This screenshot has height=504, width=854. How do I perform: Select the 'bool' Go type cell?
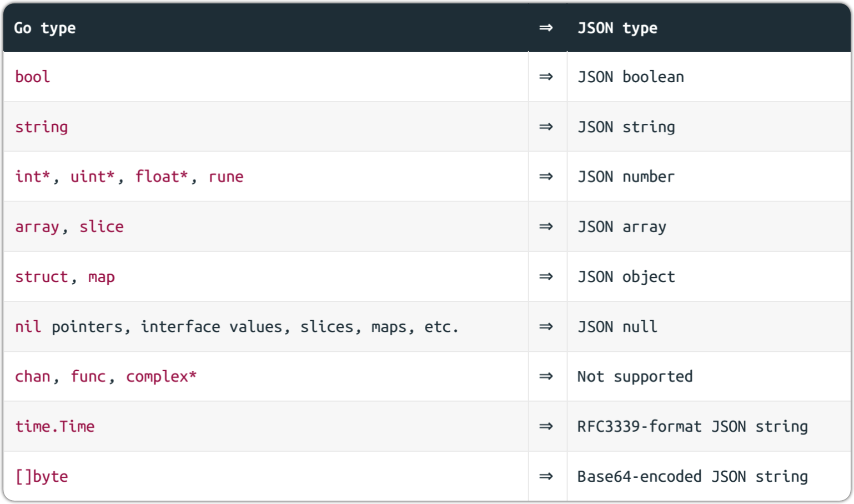tap(265, 77)
